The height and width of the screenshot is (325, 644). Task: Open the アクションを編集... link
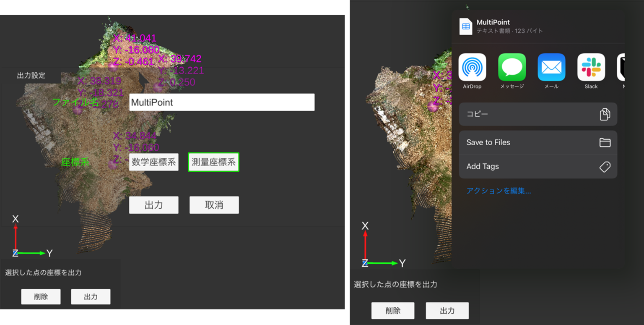(499, 191)
